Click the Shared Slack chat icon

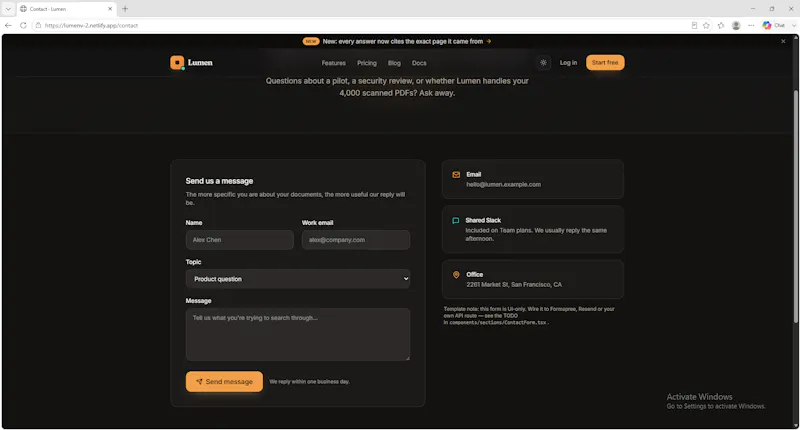[456, 220]
